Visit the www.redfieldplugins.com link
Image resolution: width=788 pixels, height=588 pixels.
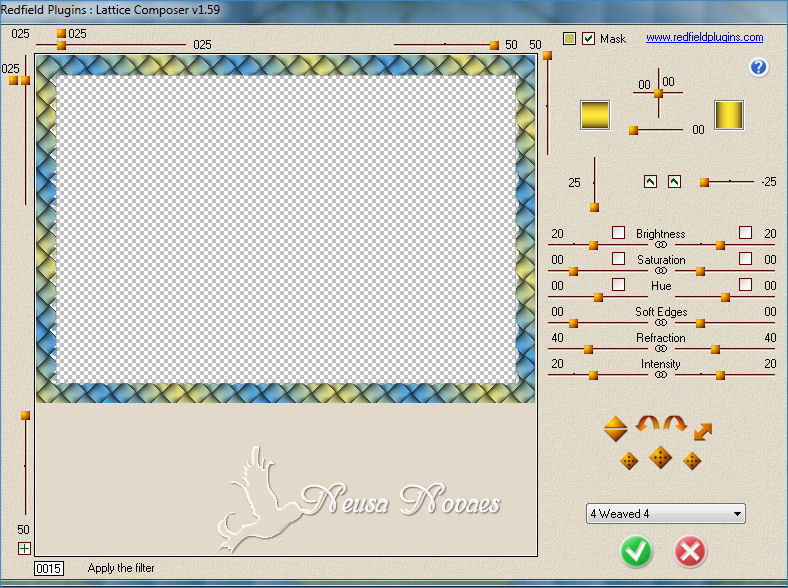click(705, 37)
